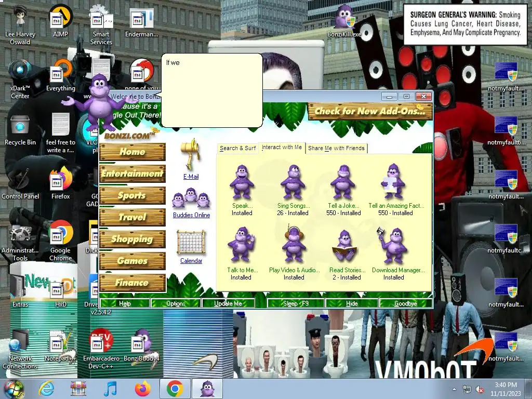Screen dimensions: 532x399
Task: Select the Interact with Me tab
Action: [282, 147]
